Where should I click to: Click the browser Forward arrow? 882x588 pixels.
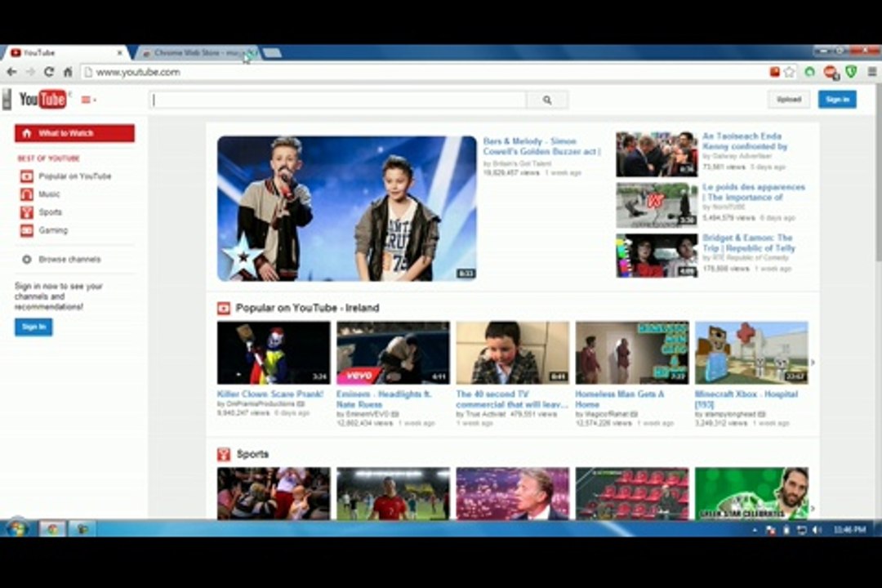pos(30,72)
